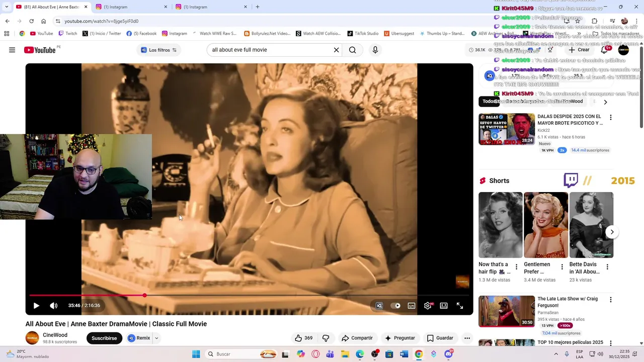Open the Instagram bookmark in bar
644x362 pixels.
pyautogui.click(x=174, y=34)
